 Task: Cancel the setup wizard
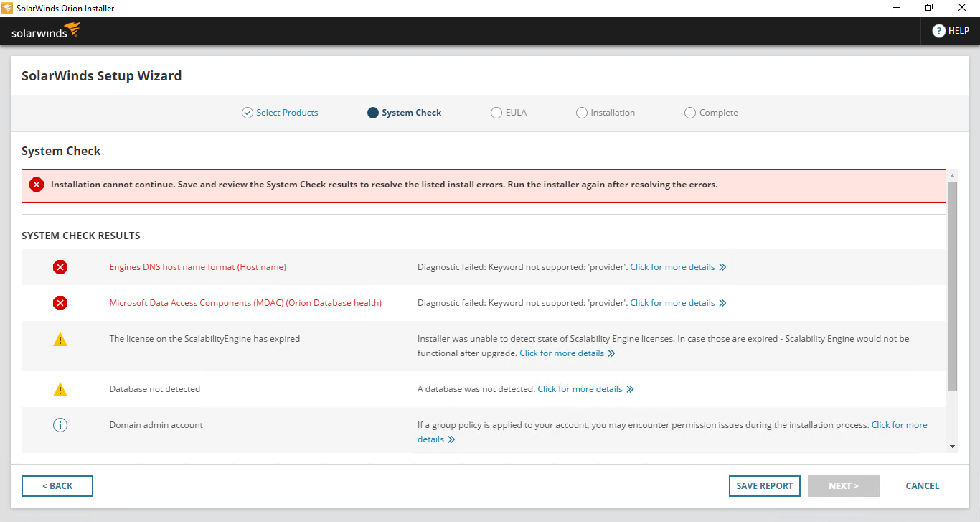pos(923,486)
